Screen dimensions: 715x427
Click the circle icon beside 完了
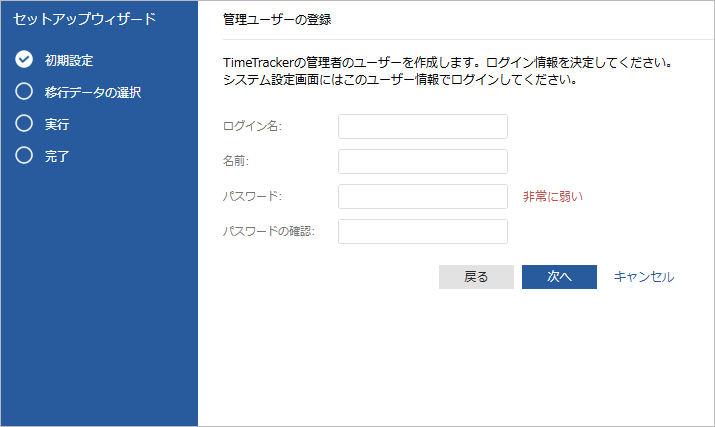click(25, 156)
